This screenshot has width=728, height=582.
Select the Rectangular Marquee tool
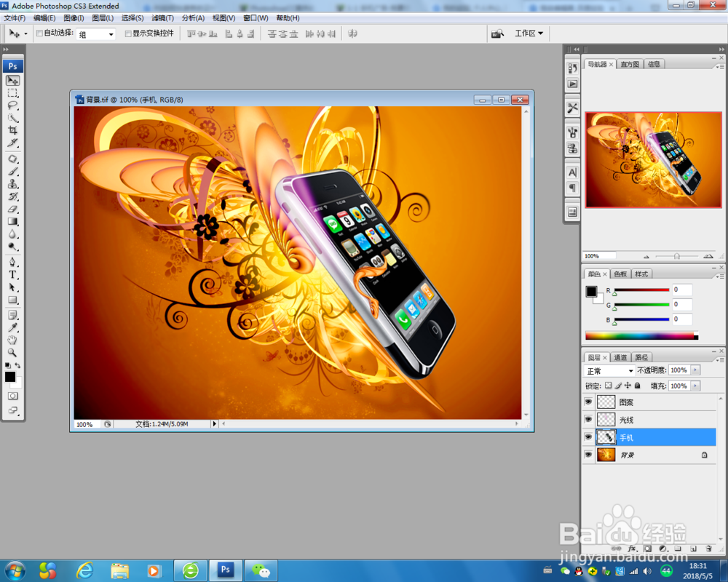(x=12, y=93)
